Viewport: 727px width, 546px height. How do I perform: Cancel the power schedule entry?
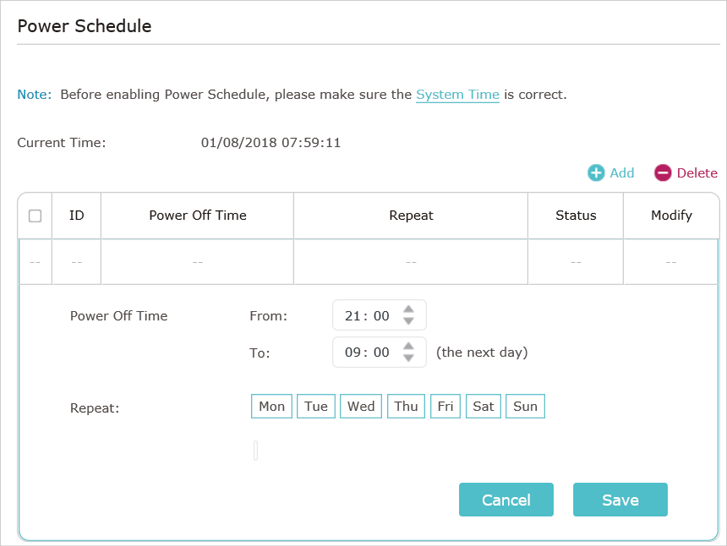(x=506, y=500)
